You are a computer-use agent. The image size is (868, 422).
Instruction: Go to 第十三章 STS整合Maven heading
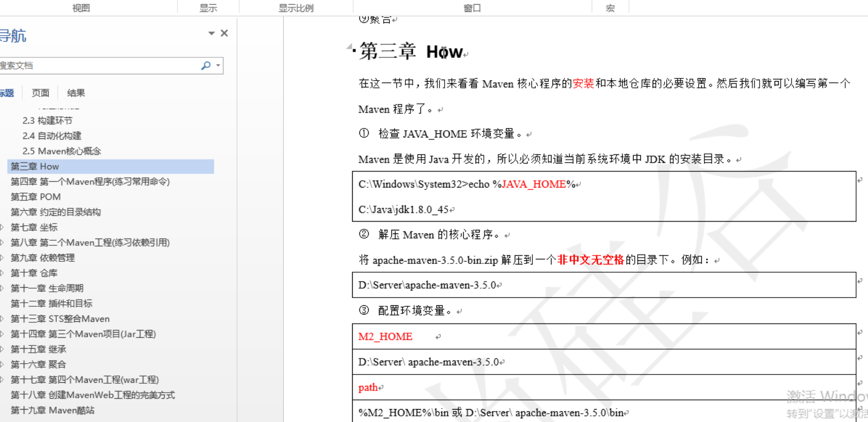point(60,319)
